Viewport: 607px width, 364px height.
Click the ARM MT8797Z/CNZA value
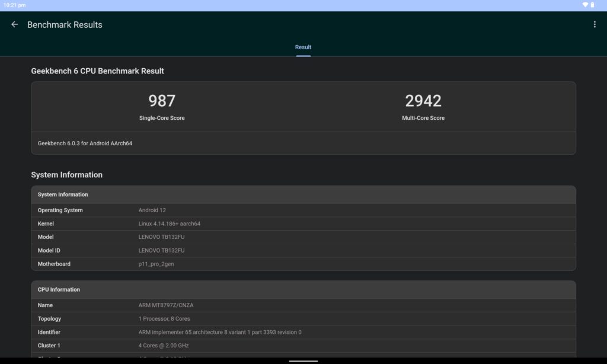click(x=166, y=305)
